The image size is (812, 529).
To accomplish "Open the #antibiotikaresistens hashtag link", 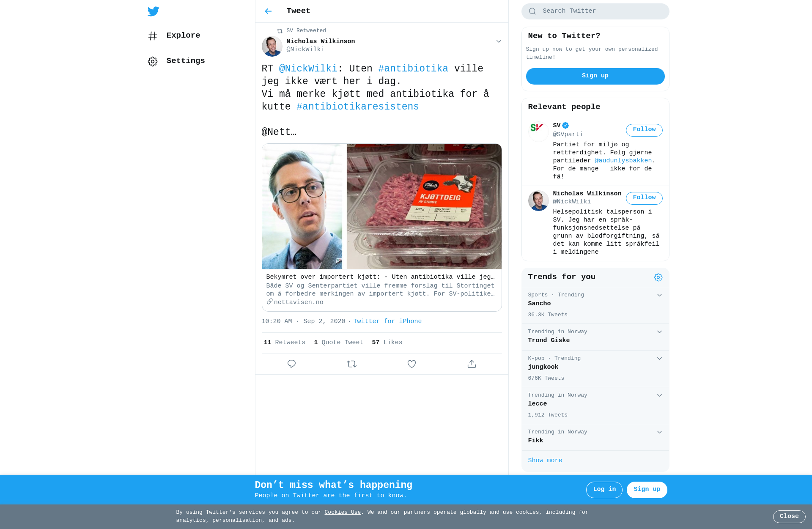I will (x=358, y=107).
